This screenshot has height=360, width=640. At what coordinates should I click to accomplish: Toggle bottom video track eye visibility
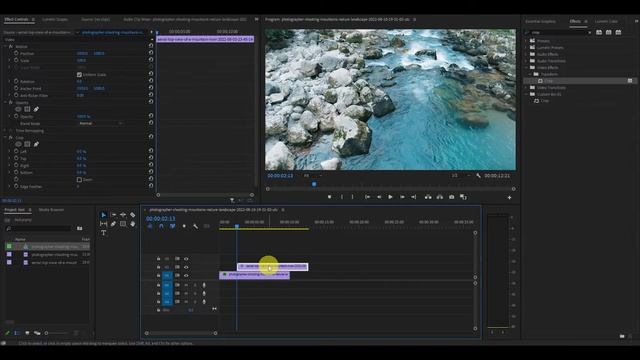click(x=186, y=276)
